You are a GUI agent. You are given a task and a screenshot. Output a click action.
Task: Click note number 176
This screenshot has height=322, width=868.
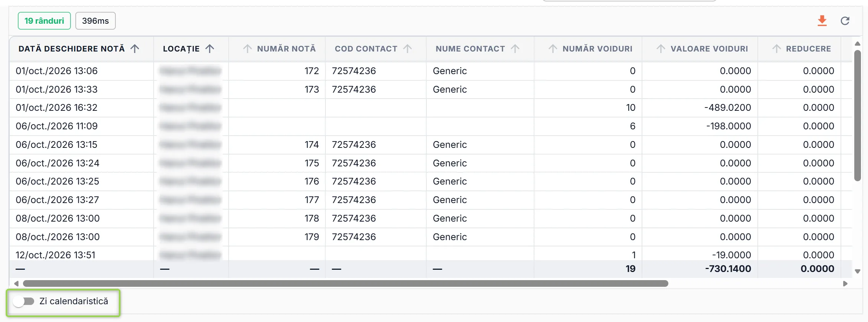pos(312,181)
